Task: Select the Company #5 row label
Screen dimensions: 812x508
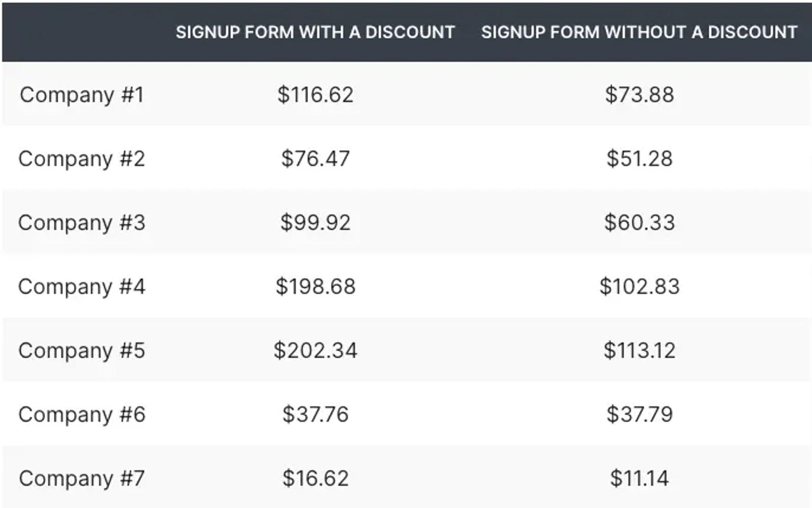Action: tap(82, 351)
